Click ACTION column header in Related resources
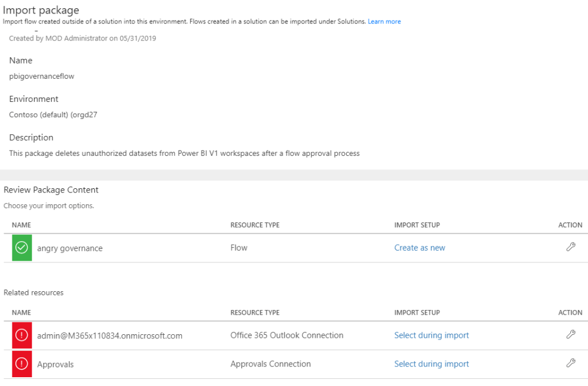Screen dimensions: 588x386 point(570,312)
